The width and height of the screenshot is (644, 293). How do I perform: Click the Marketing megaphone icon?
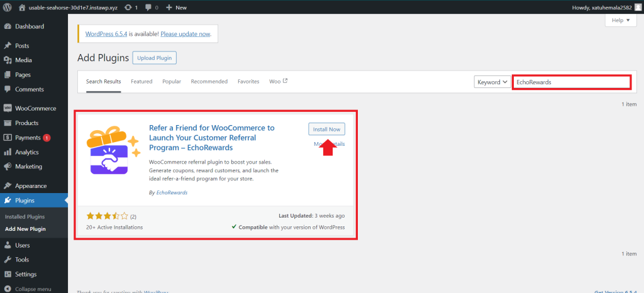pyautogui.click(x=8, y=167)
